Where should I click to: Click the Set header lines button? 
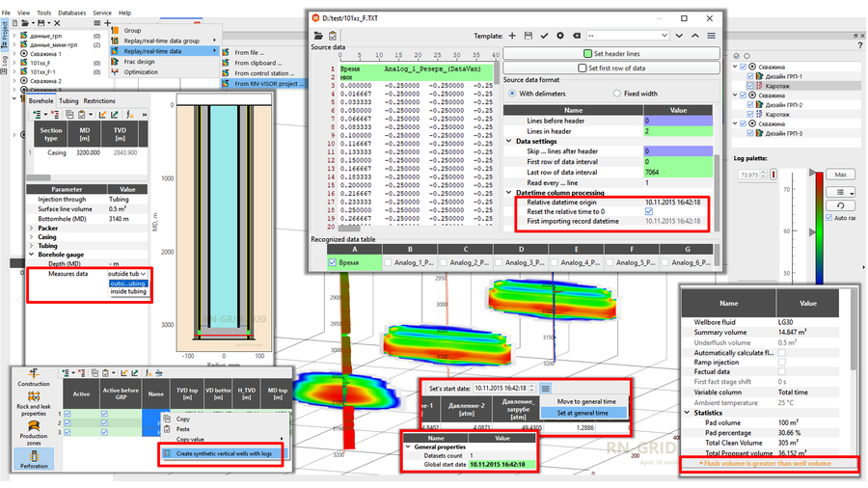tap(610, 53)
